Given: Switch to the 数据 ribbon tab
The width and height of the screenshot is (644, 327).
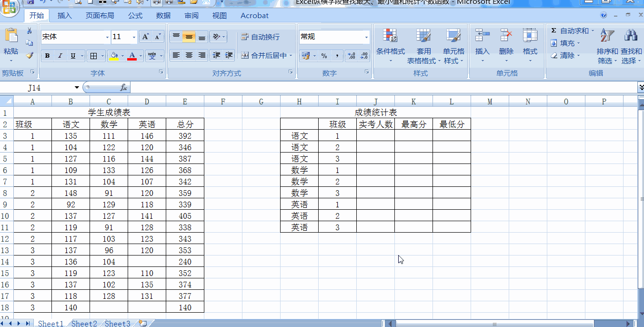Looking at the screenshot, I should 162,15.
